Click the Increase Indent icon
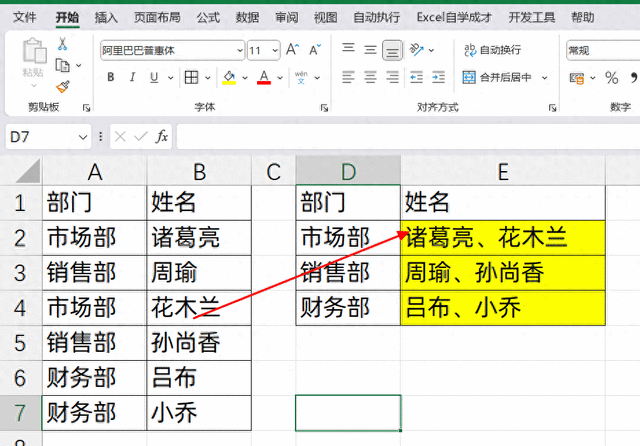This screenshot has width=640, height=446. pyautogui.click(x=438, y=77)
